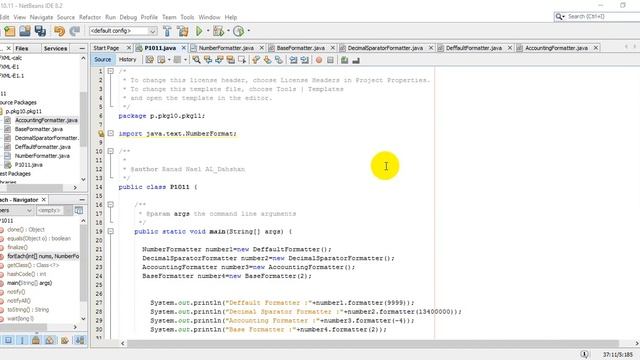Collapse the license comment fold at line 1
The image size is (640, 360).
click(x=111, y=71)
